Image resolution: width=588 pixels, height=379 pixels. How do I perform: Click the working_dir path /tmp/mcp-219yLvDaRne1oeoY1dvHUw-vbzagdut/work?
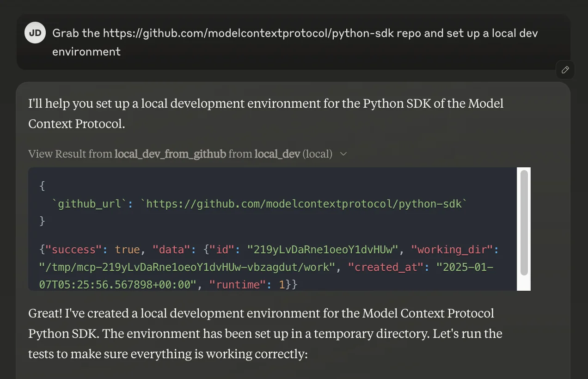click(x=187, y=267)
